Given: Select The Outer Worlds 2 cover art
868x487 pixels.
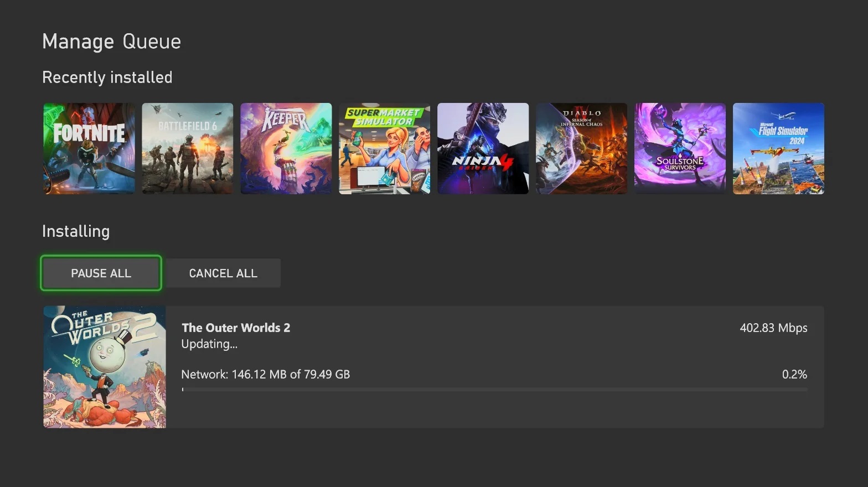Looking at the screenshot, I should click(x=105, y=367).
